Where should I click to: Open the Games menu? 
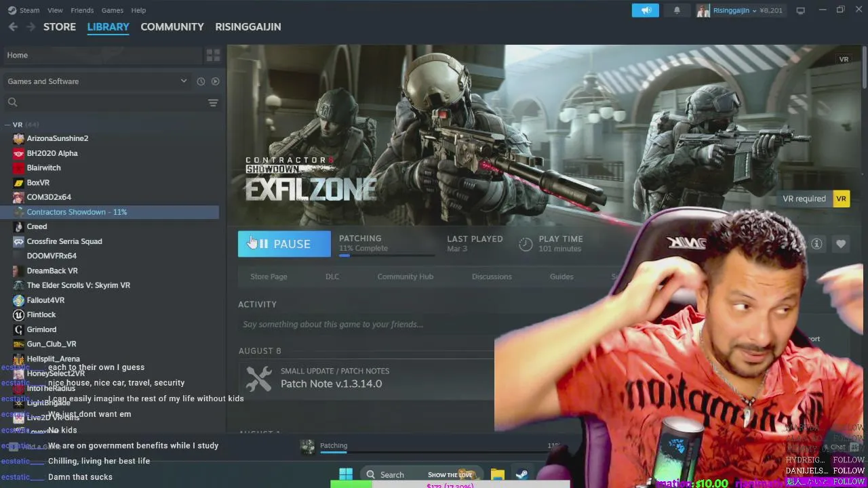[x=113, y=10]
